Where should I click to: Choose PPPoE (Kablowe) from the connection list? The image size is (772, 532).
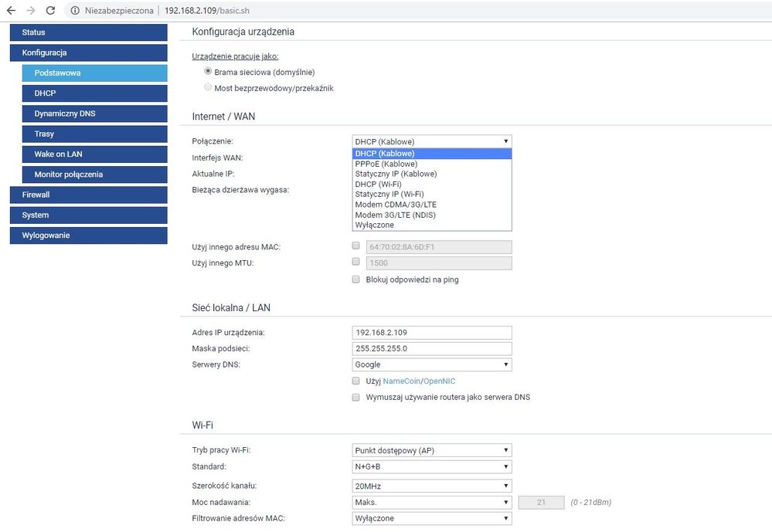point(386,164)
